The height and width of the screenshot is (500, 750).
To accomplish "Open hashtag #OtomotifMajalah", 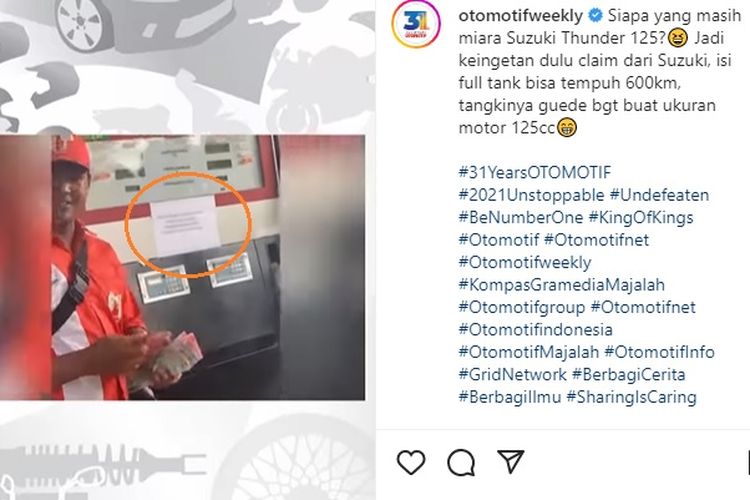I will 529,352.
